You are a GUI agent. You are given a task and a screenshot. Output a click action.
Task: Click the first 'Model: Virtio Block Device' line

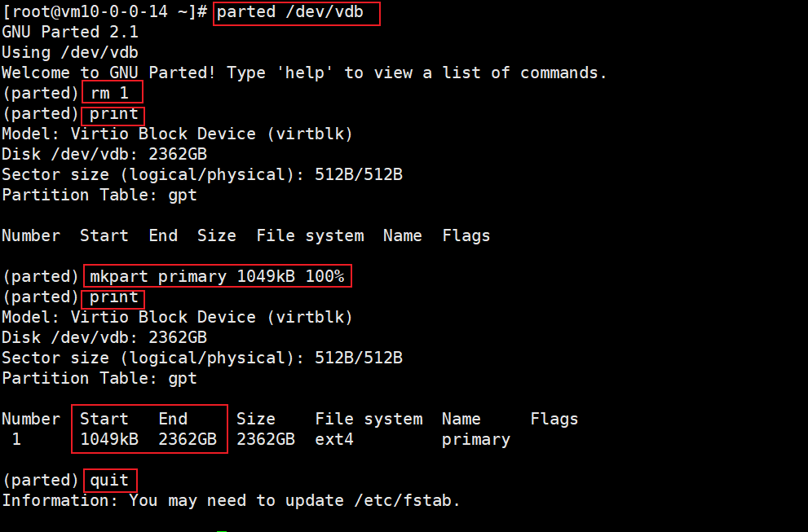point(177,134)
